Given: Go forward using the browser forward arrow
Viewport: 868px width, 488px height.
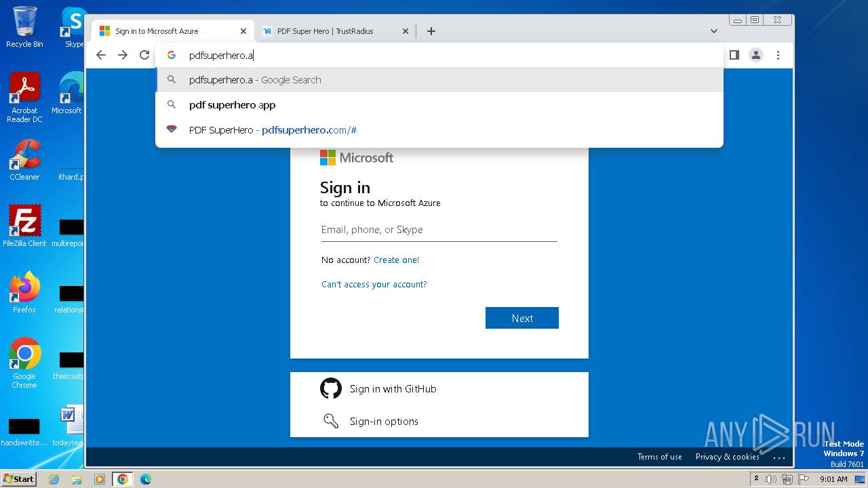Looking at the screenshot, I should coord(123,55).
